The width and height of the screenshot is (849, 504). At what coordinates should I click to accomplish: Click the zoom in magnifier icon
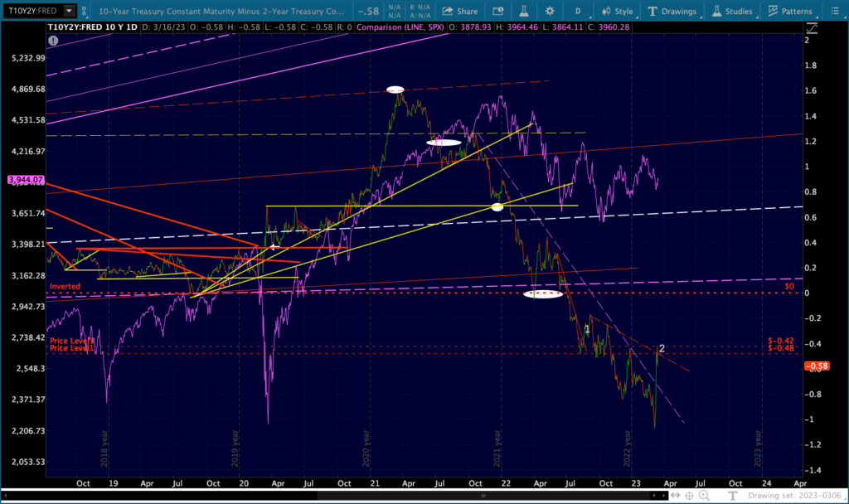704,496
